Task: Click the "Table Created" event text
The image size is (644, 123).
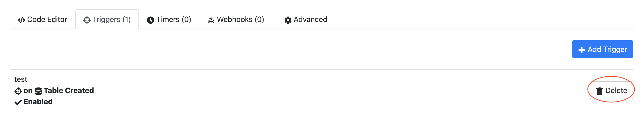Action: pos(69,90)
